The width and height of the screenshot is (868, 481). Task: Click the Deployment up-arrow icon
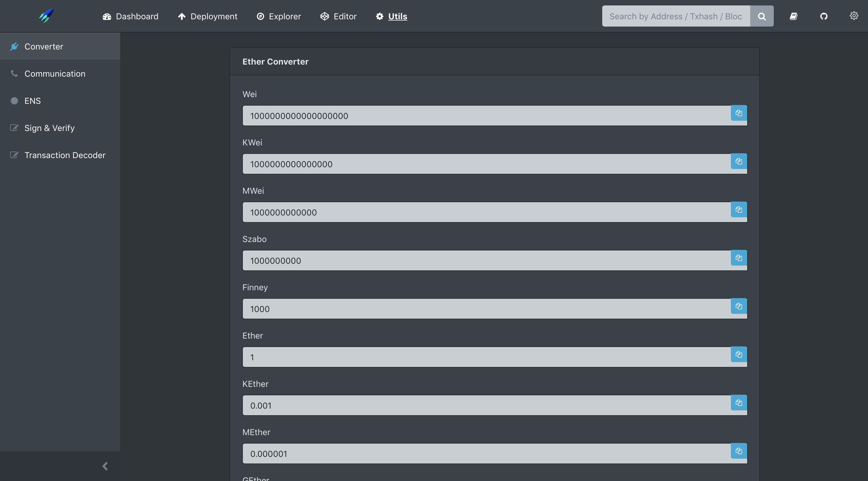click(182, 17)
